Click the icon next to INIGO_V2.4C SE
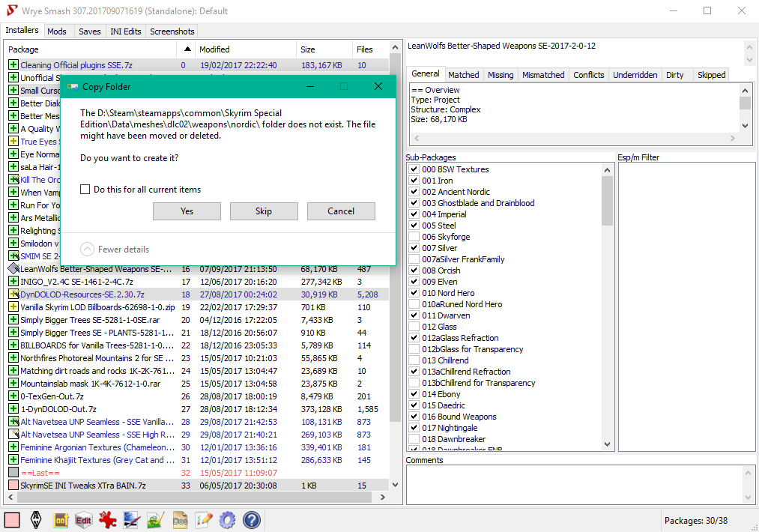 [13, 281]
